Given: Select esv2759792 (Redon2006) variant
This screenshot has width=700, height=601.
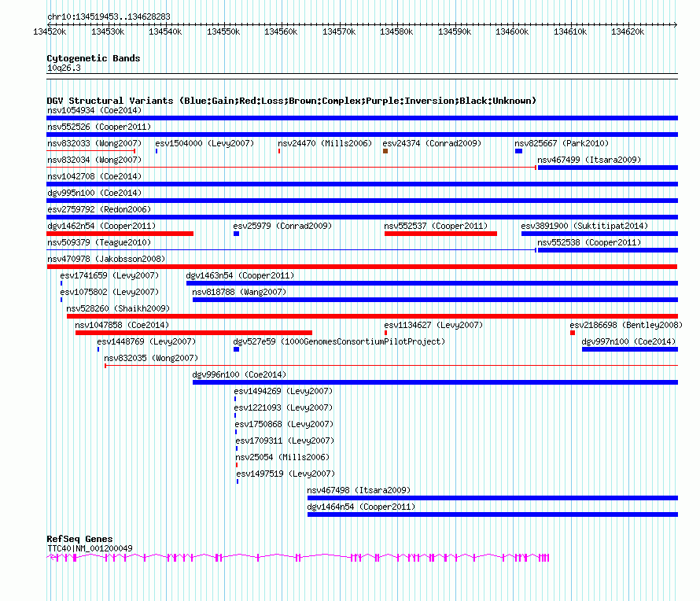Looking at the screenshot, I should (99, 209).
